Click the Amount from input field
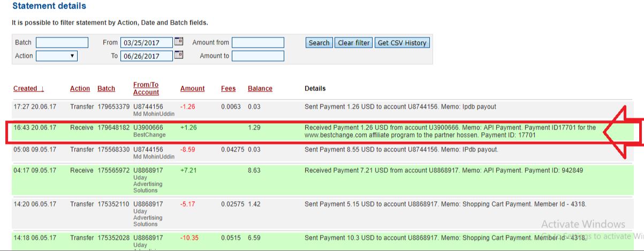The height and width of the screenshot is (251, 644). pos(258,42)
